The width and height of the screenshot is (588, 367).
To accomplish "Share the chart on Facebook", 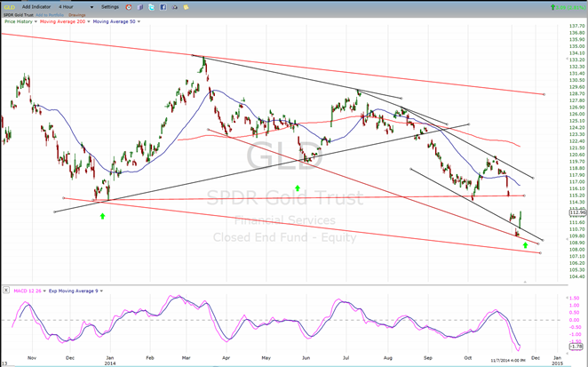I will (163, 7).
